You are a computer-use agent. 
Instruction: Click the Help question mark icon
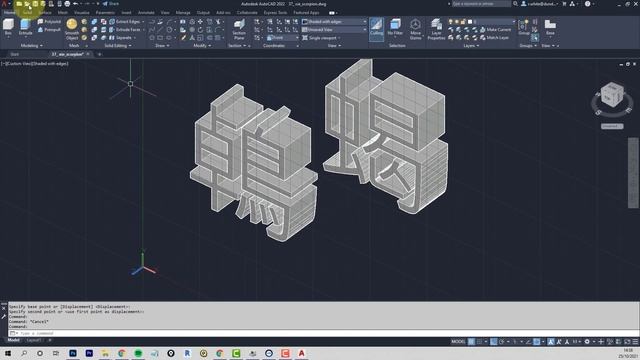click(587, 4)
